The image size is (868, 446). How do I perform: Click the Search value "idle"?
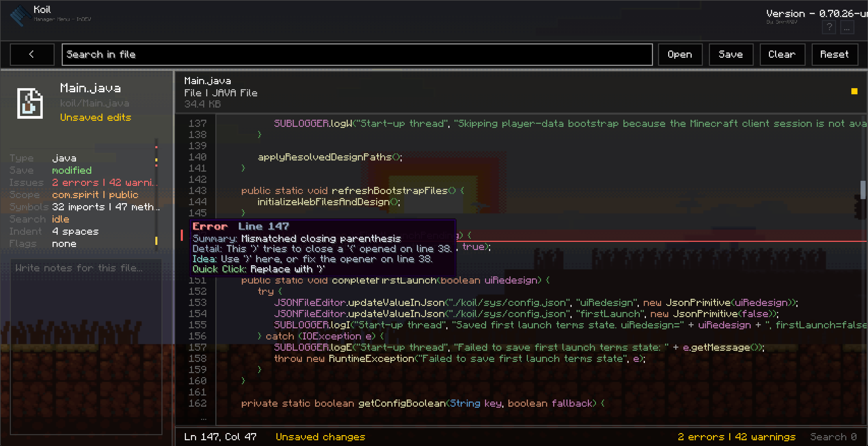click(61, 219)
